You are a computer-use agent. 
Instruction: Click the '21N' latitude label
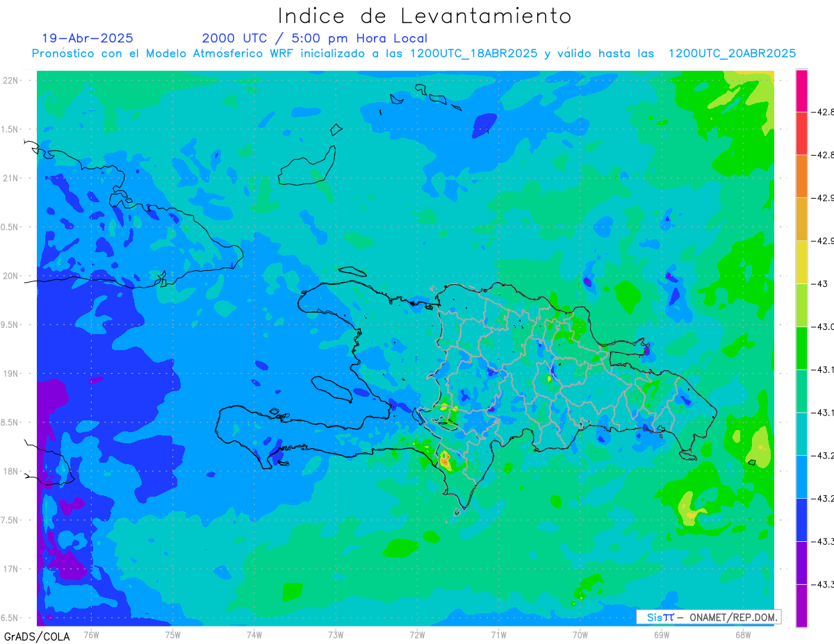pyautogui.click(x=12, y=178)
